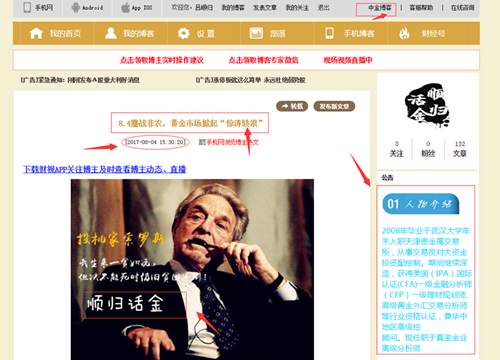Click the article title starting with 8.4鏖战非农
The image size is (500, 360).
click(x=191, y=123)
